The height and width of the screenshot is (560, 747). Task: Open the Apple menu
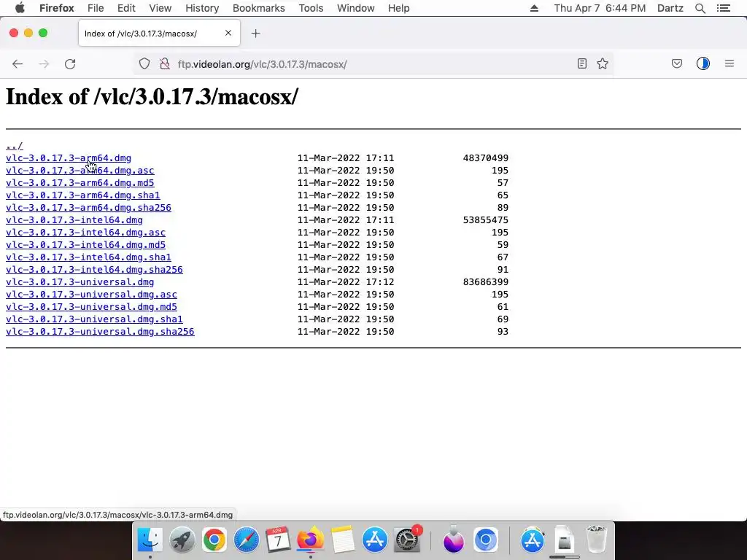click(x=20, y=8)
